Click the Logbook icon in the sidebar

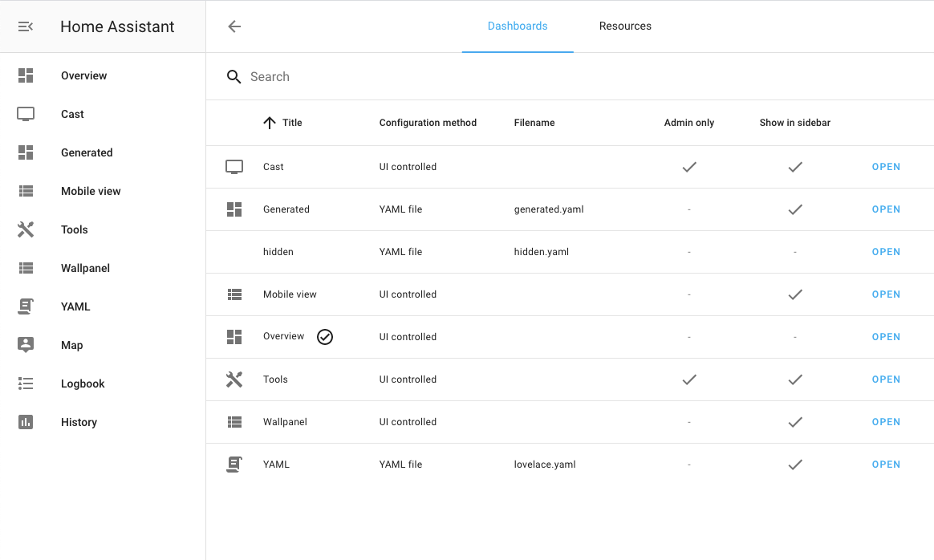point(25,383)
